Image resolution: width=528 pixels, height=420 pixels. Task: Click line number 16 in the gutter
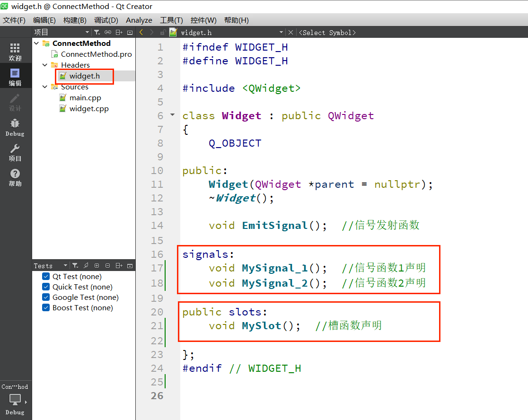click(157, 254)
